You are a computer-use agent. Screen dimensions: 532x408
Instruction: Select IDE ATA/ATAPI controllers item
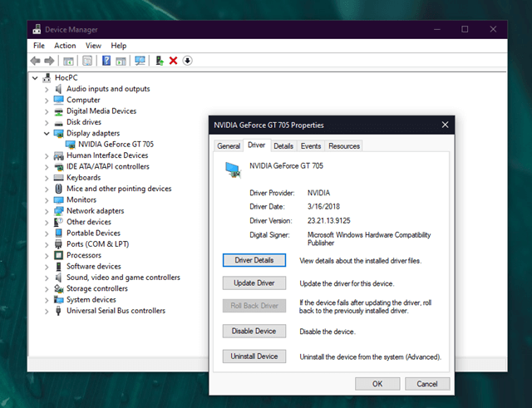point(108,166)
